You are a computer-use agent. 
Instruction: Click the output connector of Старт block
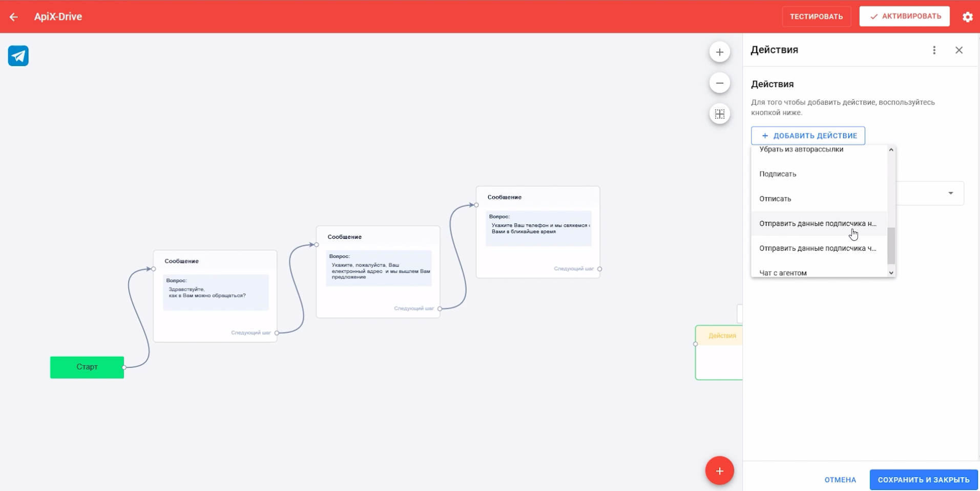click(124, 367)
